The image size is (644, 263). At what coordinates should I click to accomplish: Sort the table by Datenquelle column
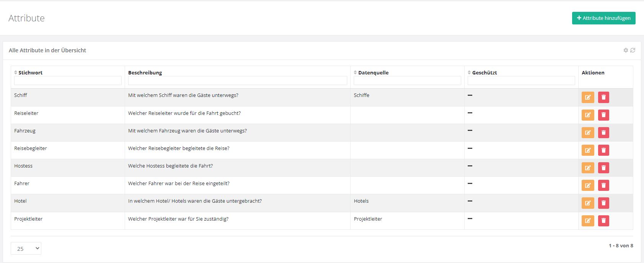[x=373, y=73]
